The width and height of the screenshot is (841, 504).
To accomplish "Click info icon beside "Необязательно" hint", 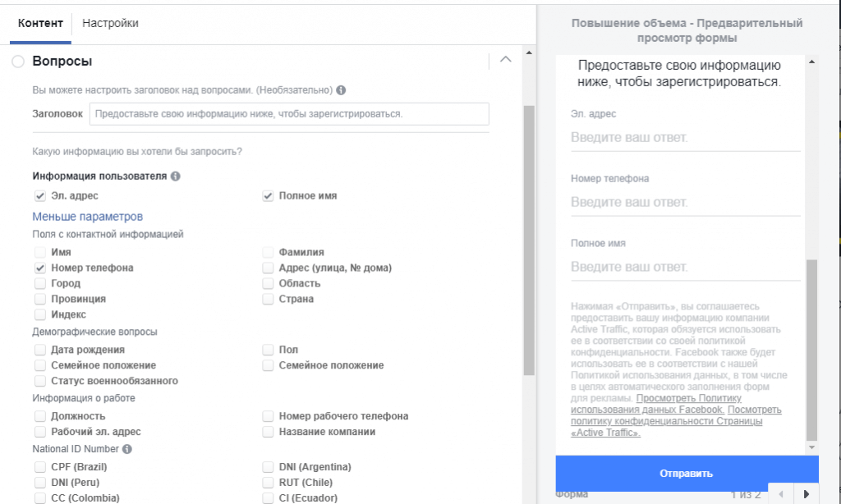I will pos(341,89).
